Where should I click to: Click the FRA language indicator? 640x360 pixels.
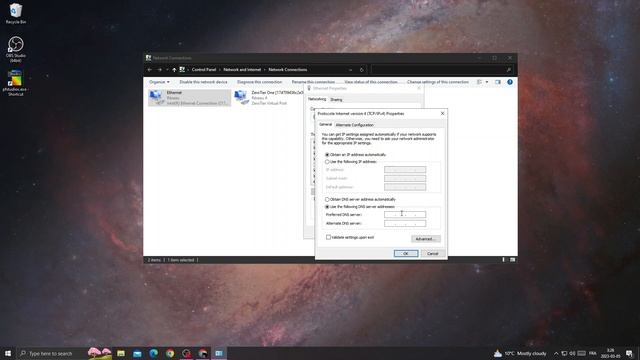point(593,353)
